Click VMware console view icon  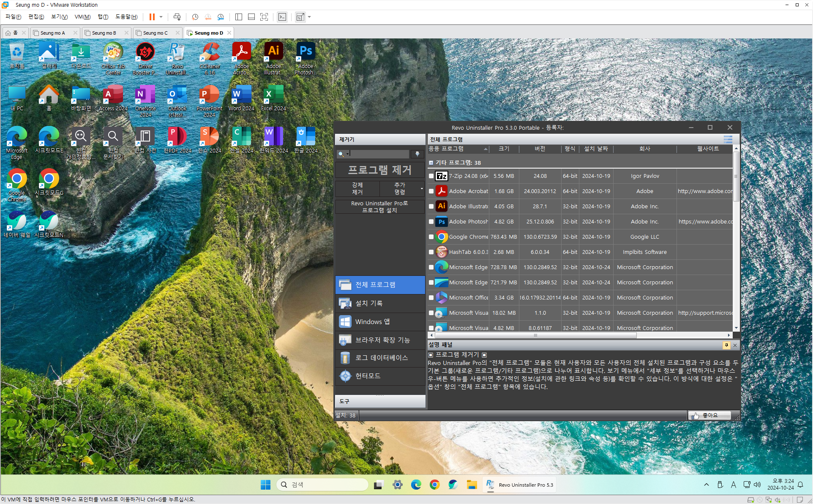(x=282, y=17)
